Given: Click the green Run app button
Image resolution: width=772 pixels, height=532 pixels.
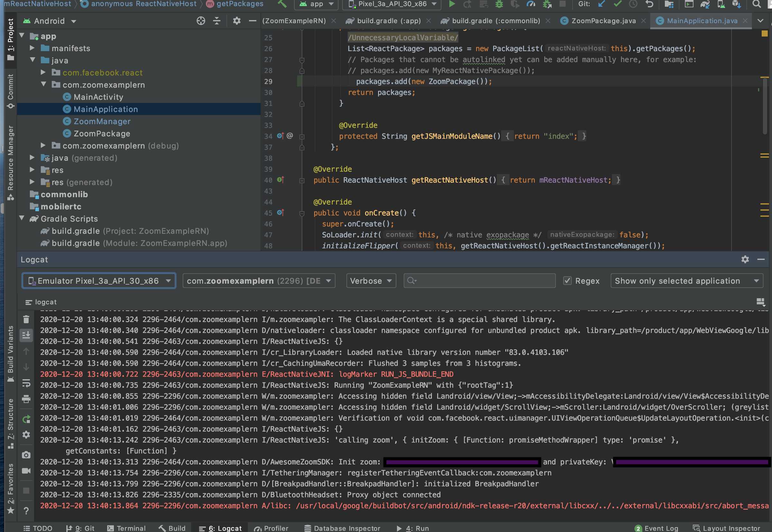Looking at the screenshot, I should pos(452,4).
